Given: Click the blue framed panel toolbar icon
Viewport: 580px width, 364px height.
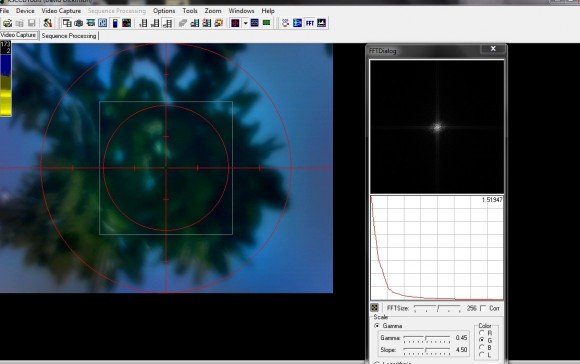Looking at the screenshot, I should coord(102,23).
